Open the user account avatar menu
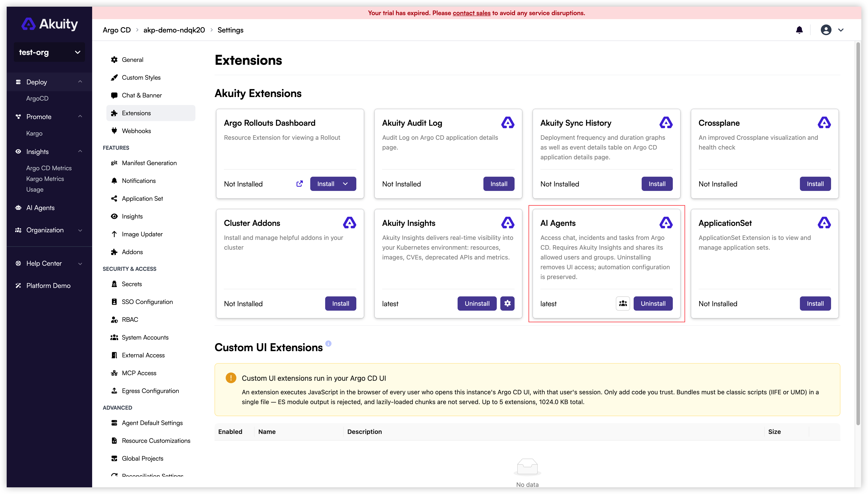Viewport: 868px width, 494px height. pyautogui.click(x=825, y=30)
